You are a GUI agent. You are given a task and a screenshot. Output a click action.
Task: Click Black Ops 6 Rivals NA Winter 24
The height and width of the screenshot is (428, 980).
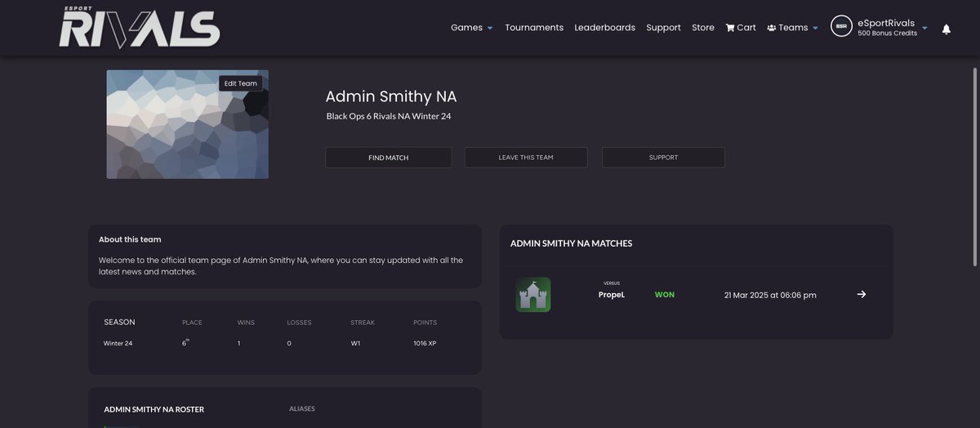389,116
